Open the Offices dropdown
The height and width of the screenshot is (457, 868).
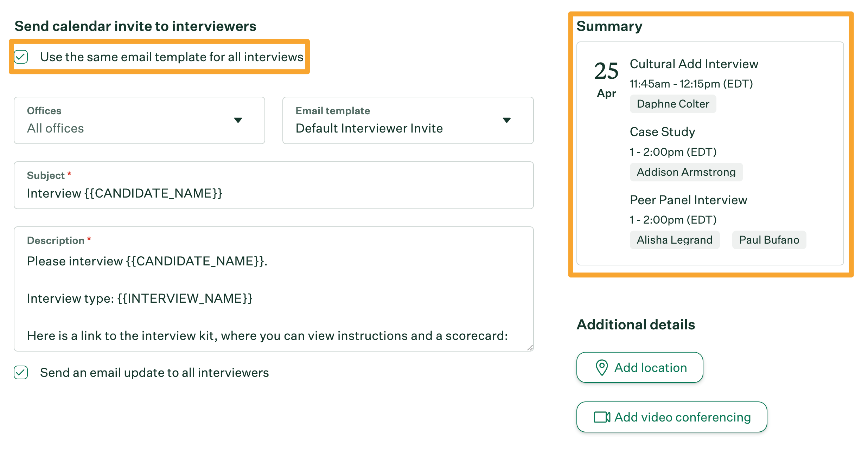click(x=139, y=120)
